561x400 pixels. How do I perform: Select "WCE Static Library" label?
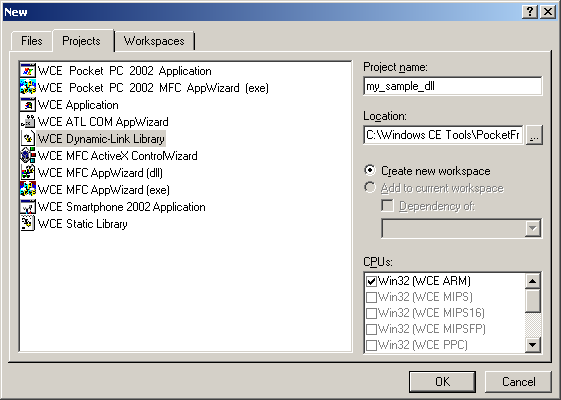pyautogui.click(x=83, y=224)
